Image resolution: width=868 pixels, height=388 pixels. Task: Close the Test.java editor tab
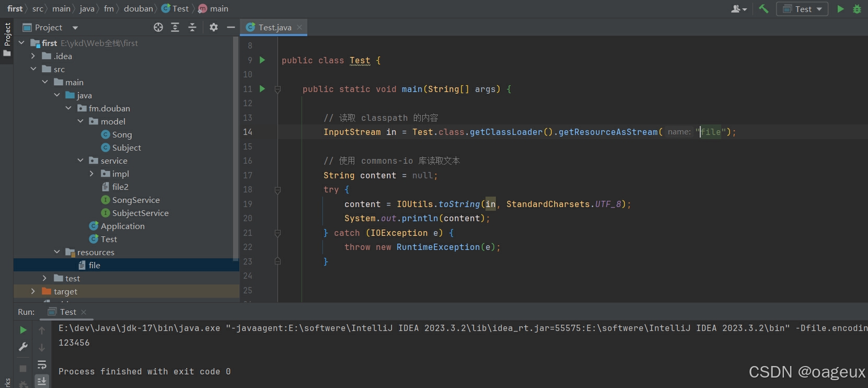tap(299, 27)
